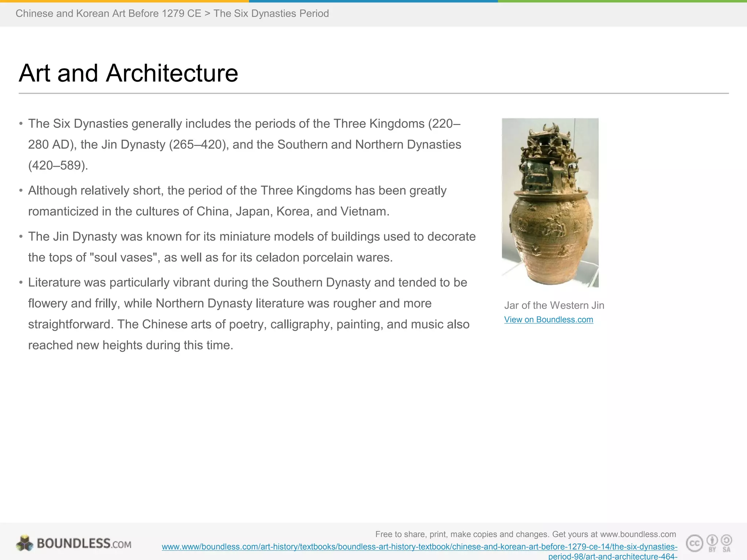
Task: Open the footer art-history textbook URL link
Action: tap(419, 547)
